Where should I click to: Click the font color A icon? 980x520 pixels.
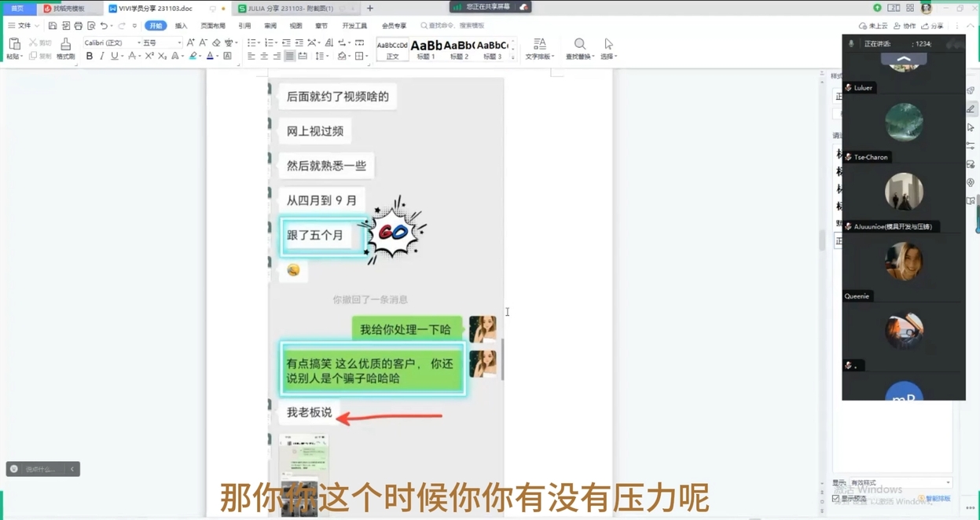210,57
